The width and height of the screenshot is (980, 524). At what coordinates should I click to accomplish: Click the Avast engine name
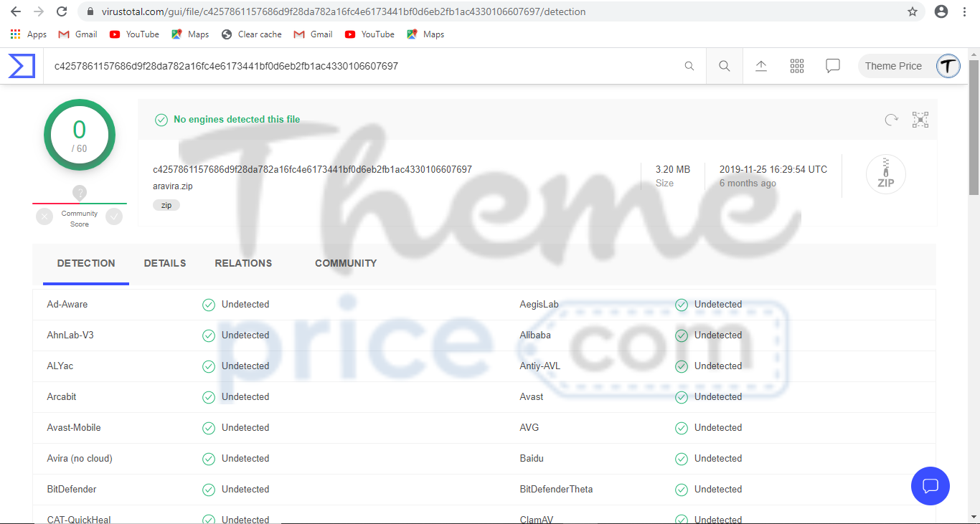pyautogui.click(x=532, y=397)
